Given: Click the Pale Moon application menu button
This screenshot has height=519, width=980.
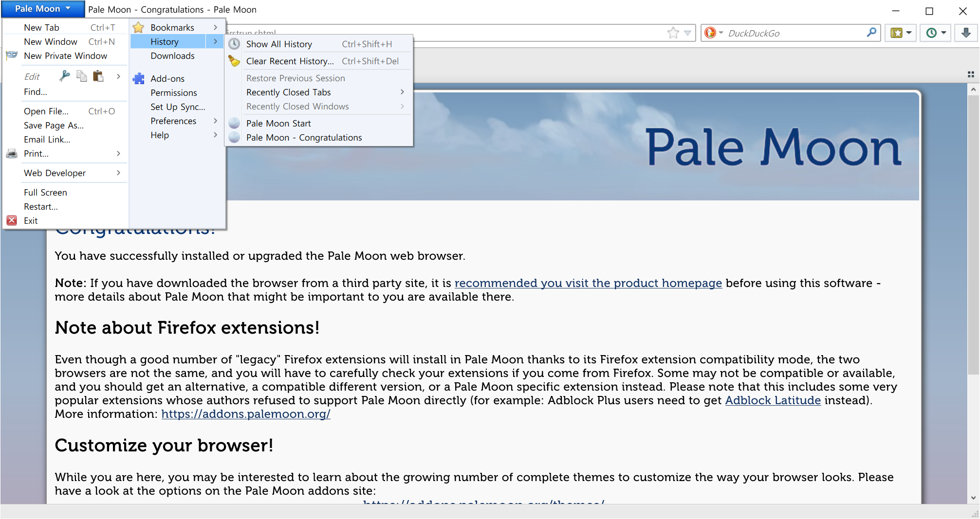Looking at the screenshot, I should [x=43, y=9].
